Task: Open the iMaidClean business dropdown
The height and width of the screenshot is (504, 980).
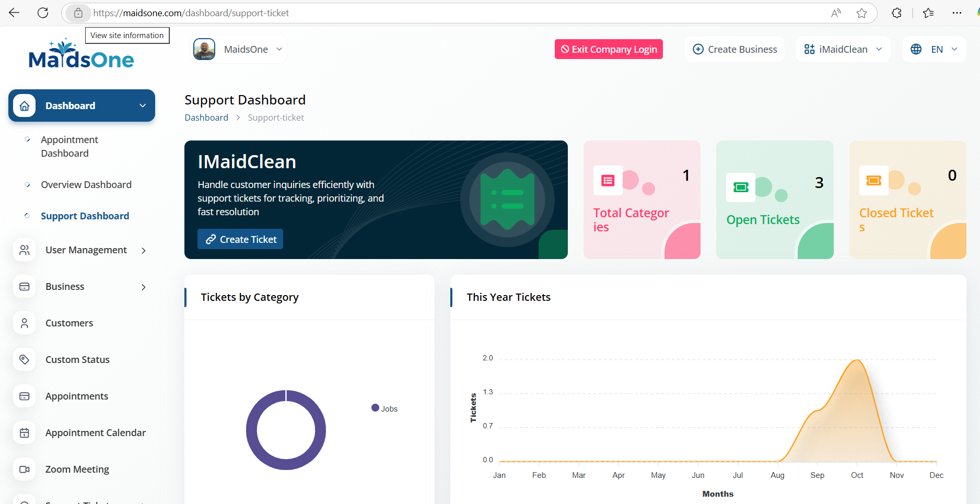Action: [x=843, y=50]
